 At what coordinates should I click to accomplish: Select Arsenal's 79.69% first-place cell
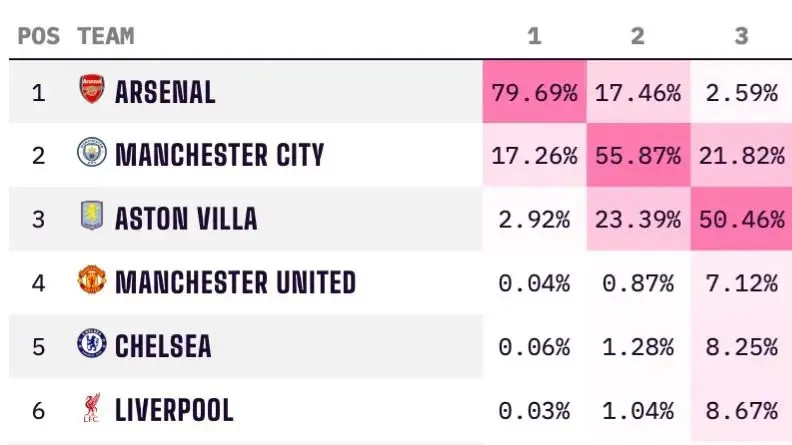pyautogui.click(x=534, y=93)
